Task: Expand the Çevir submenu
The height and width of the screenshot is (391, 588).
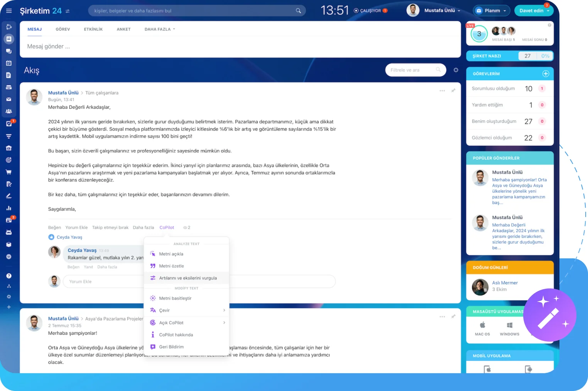Action: 187,310
